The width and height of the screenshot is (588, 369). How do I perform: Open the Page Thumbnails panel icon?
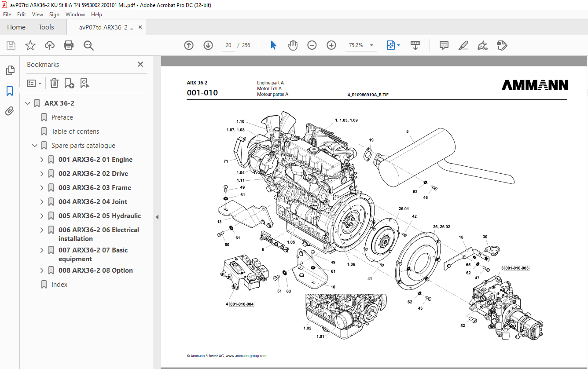pos(10,70)
